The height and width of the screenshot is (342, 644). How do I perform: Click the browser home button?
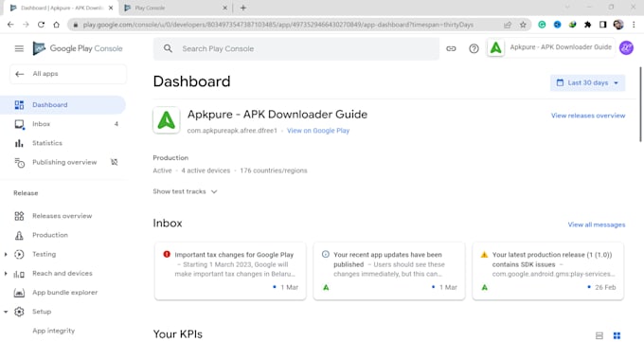[56, 25]
